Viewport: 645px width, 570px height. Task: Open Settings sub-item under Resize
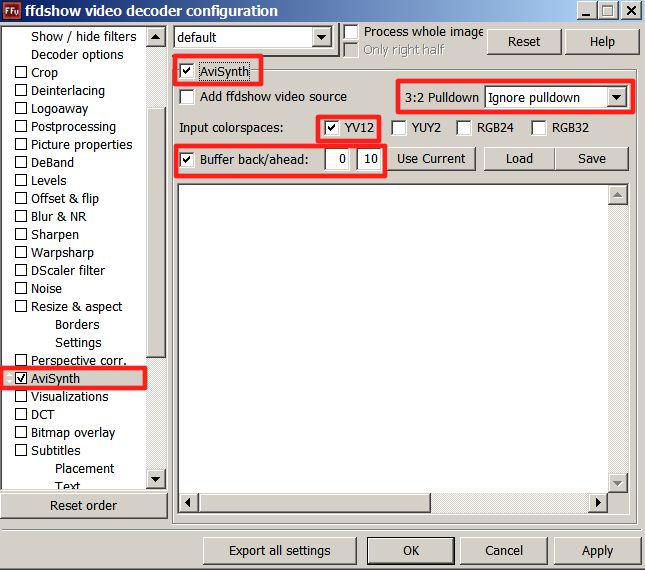pos(78,343)
